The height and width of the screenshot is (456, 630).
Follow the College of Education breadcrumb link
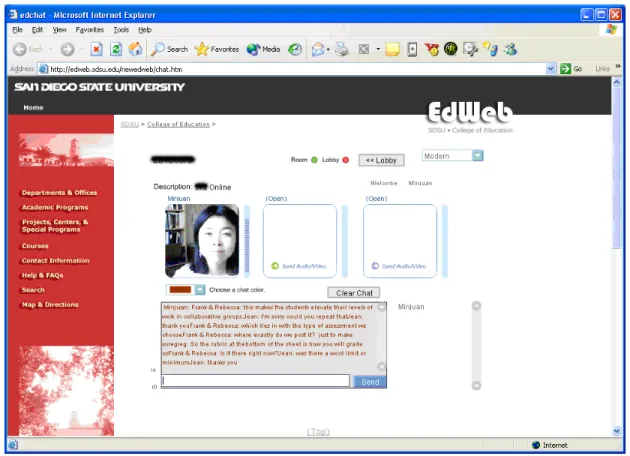tap(178, 124)
